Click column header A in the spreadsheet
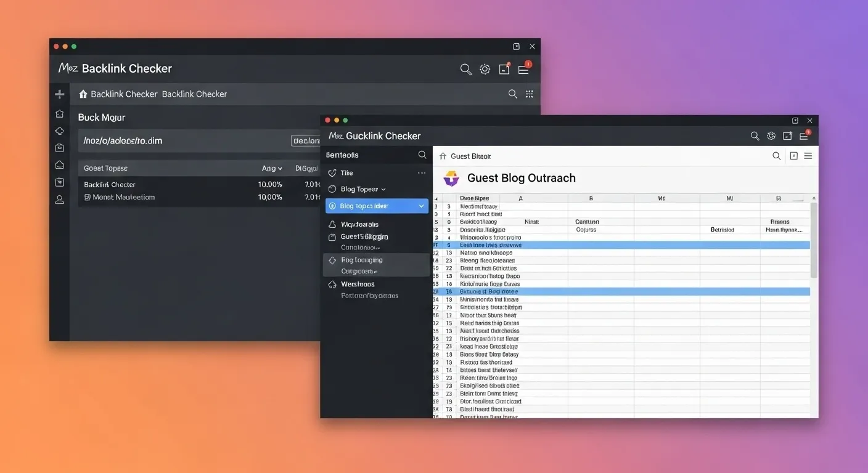Viewport: 868px width, 473px height. click(520, 199)
